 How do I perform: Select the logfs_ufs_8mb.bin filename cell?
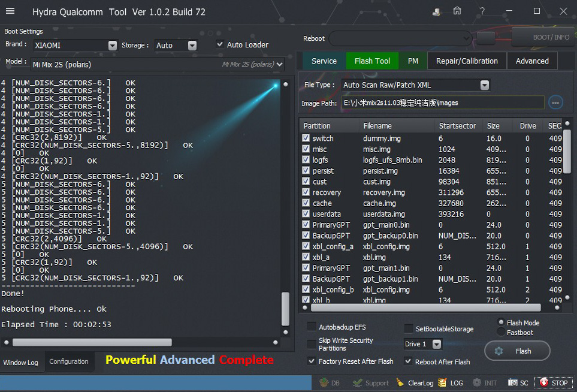coord(392,160)
